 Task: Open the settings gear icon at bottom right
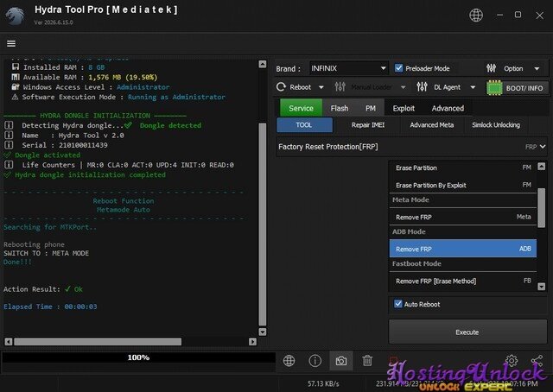[512, 360]
